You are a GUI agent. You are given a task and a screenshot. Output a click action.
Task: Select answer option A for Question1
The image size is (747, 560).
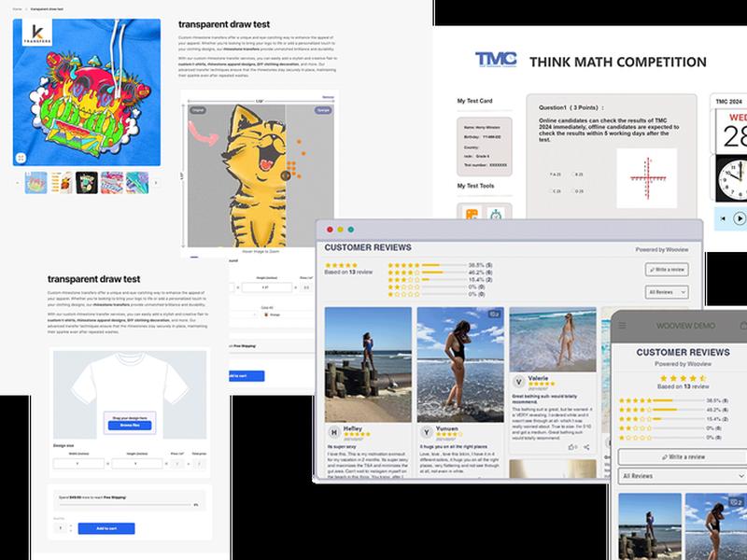[x=555, y=175]
